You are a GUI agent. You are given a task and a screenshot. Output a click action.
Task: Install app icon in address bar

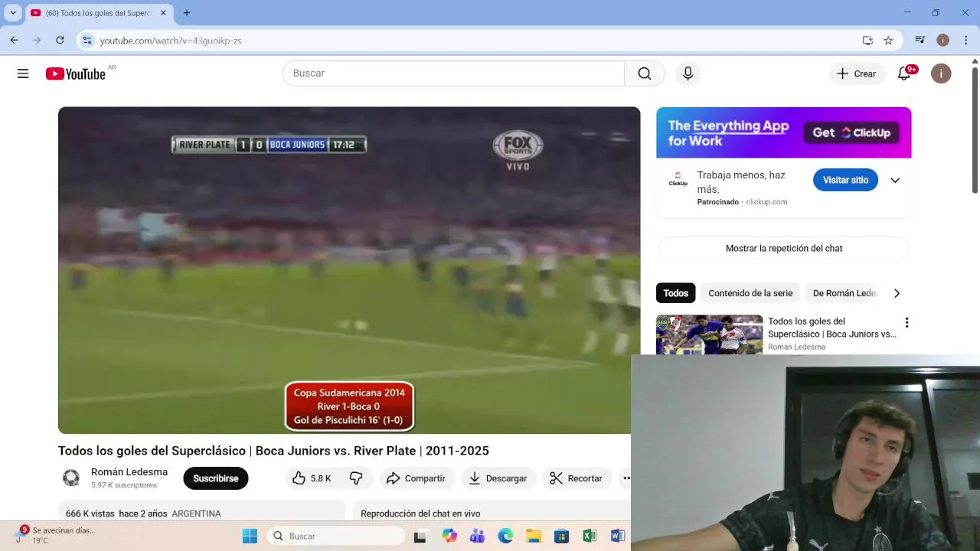point(867,41)
